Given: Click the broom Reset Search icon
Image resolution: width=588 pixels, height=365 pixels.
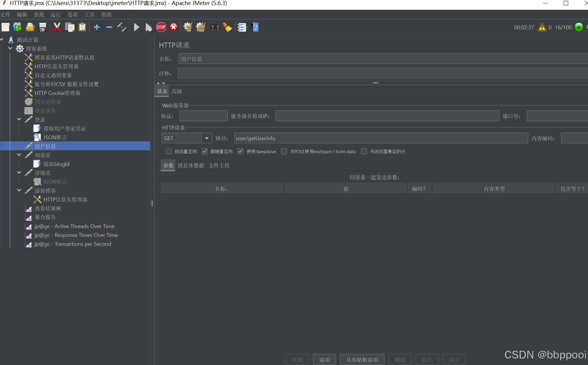Looking at the screenshot, I should tap(228, 28).
